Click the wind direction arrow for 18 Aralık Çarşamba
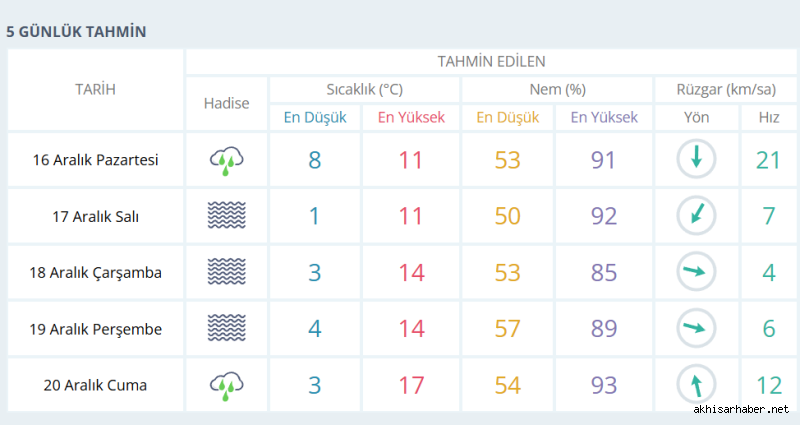Image resolution: width=800 pixels, height=425 pixels. (696, 271)
